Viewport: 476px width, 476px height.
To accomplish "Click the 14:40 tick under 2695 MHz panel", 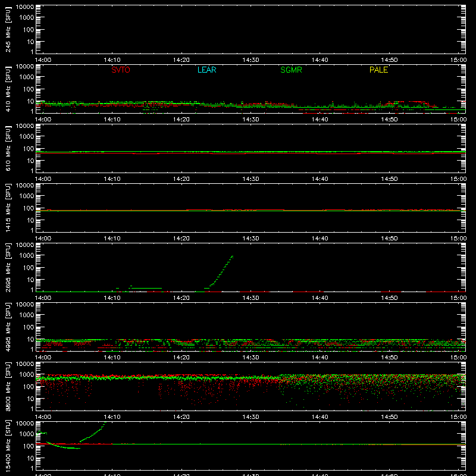I will click(320, 298).
